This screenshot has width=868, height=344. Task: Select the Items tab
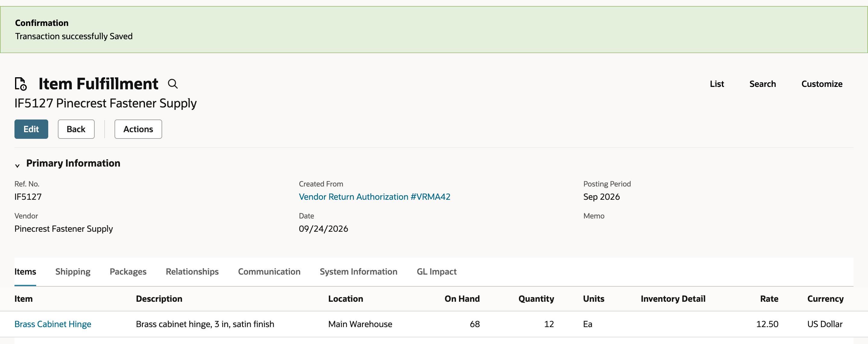25,272
